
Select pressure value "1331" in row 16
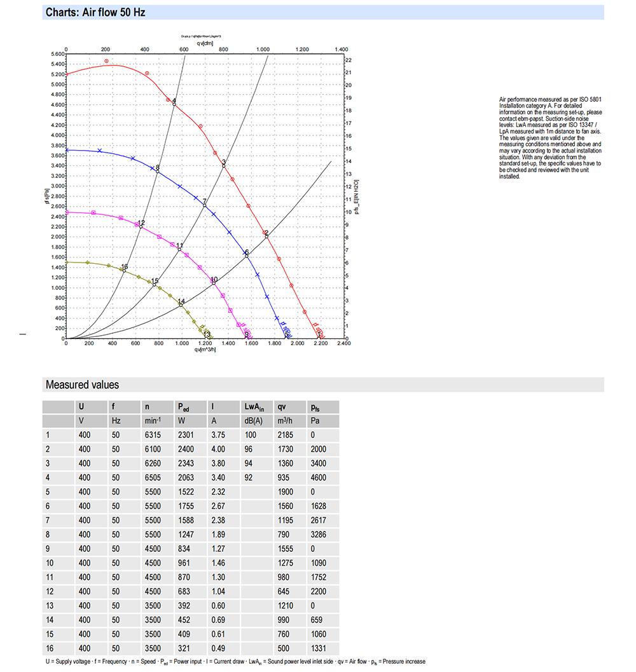click(319, 648)
